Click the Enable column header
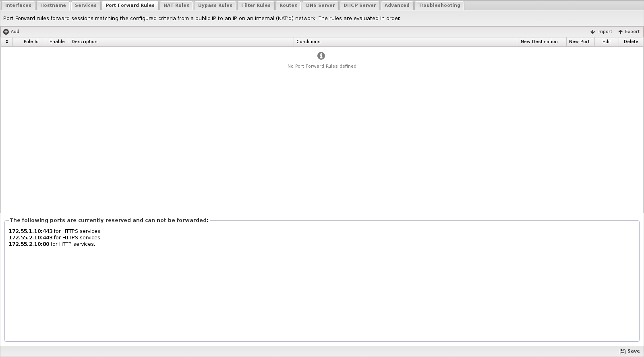The image size is (644, 357). (x=57, y=42)
